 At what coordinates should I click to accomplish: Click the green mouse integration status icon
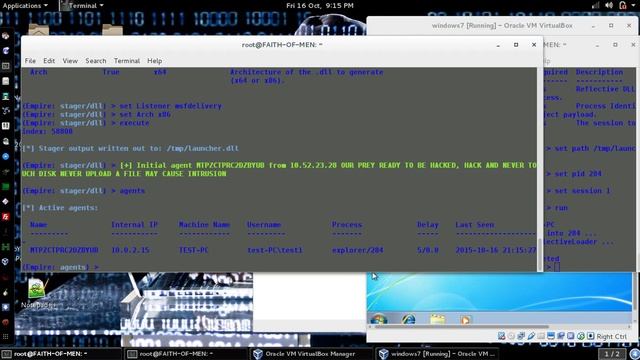click(x=580, y=336)
